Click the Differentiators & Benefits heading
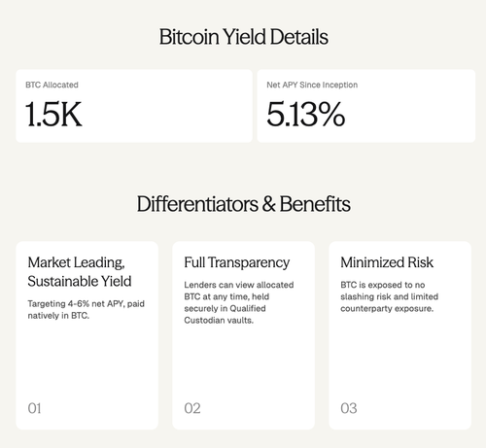 click(x=243, y=204)
